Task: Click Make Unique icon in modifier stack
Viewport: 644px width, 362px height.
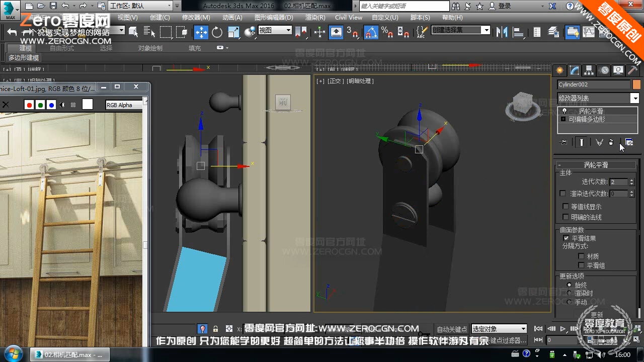Action: click(599, 142)
